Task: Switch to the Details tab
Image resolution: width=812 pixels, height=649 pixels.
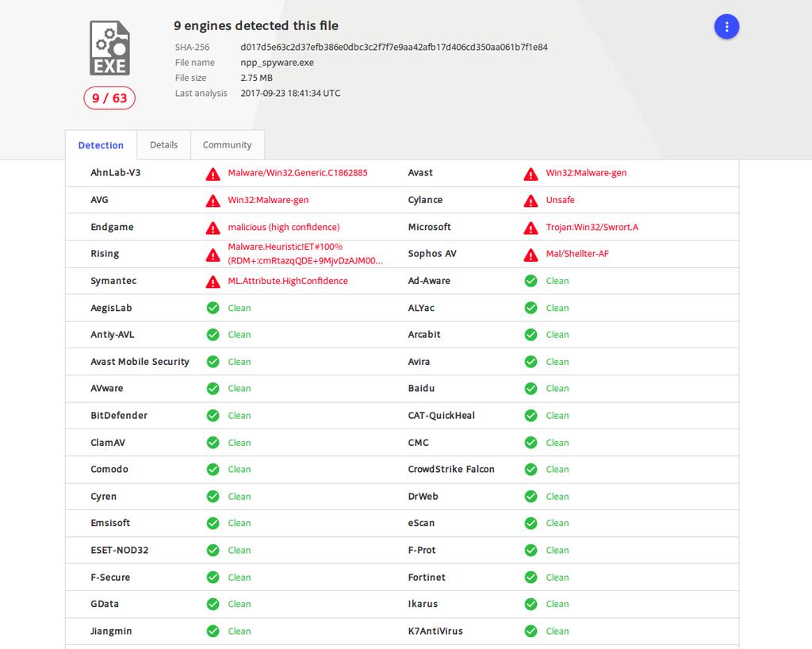Action: [x=163, y=144]
